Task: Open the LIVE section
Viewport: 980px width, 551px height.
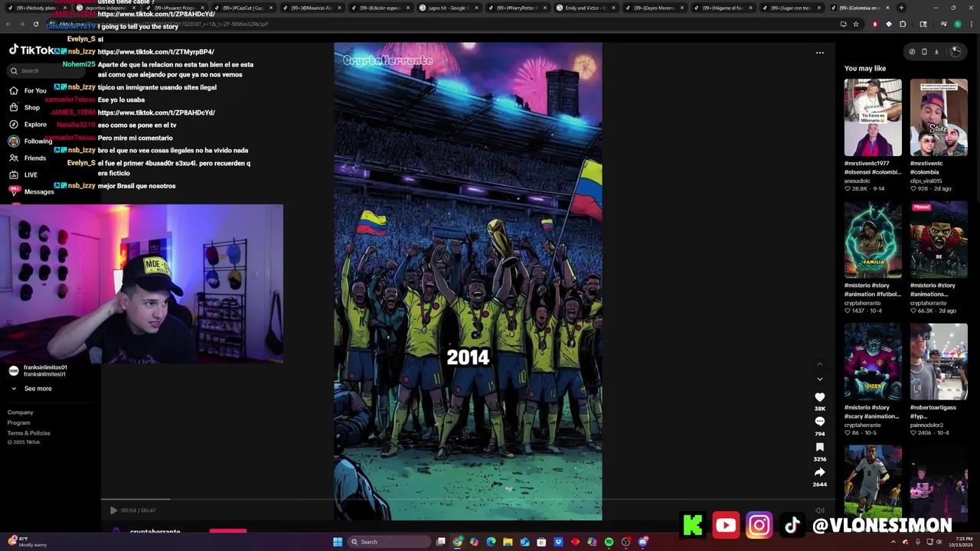Action: tap(23, 174)
